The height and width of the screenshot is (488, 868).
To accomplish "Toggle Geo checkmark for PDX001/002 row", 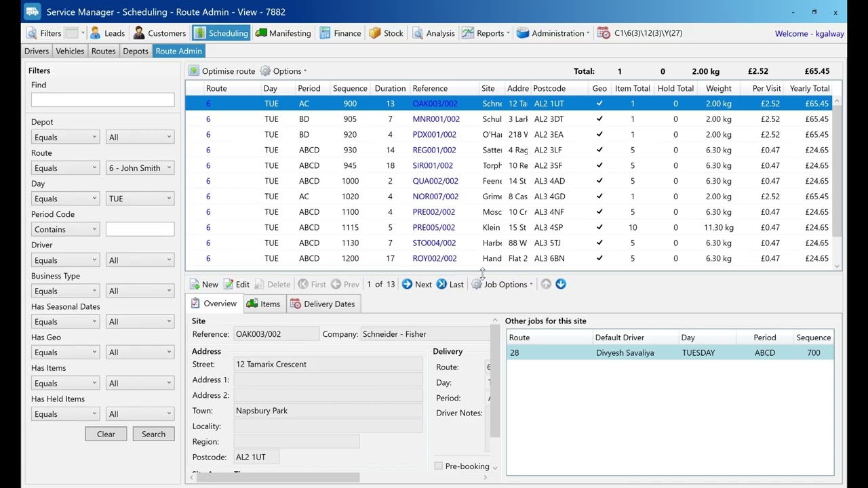I will click(599, 135).
